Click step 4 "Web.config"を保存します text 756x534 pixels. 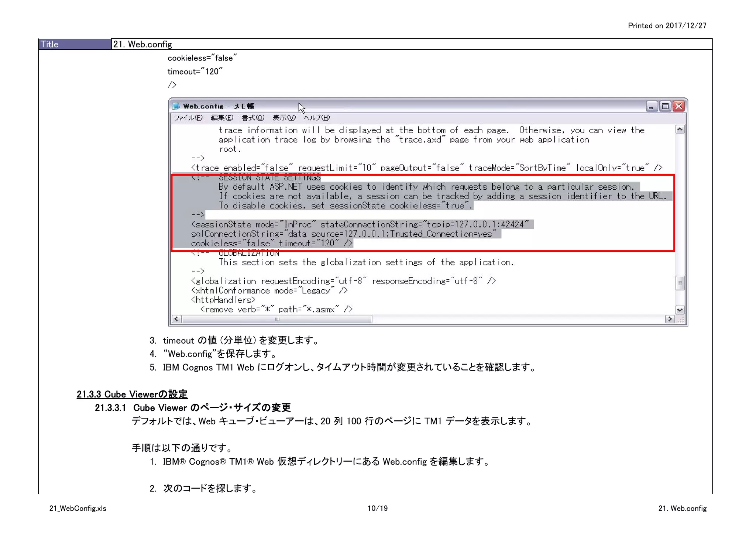[x=220, y=354]
